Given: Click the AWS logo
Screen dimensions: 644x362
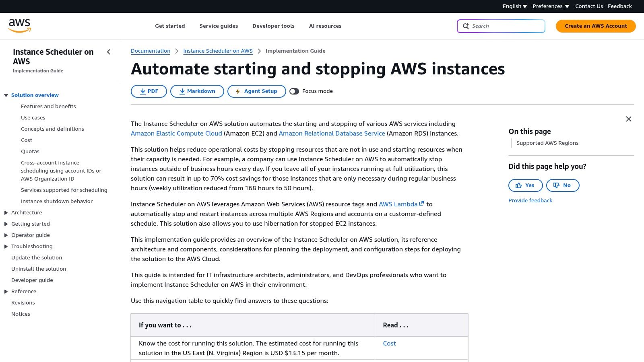Looking at the screenshot, I should (20, 26).
